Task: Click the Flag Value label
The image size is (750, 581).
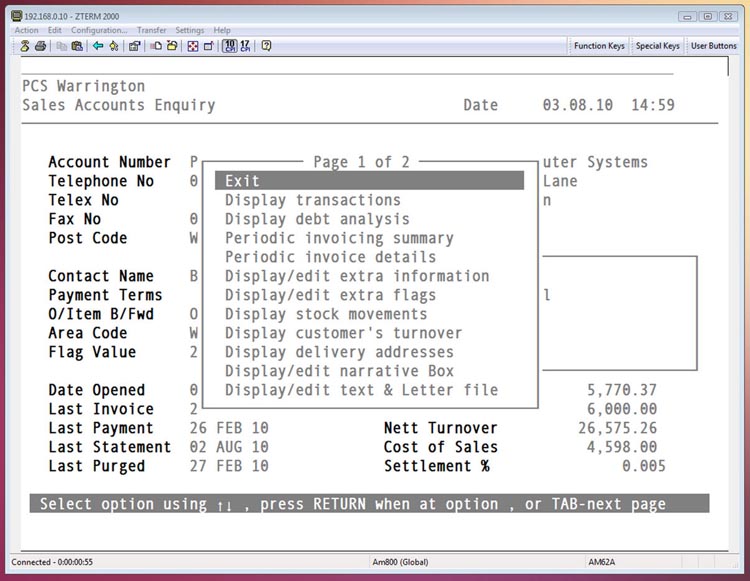Action: pyautogui.click(x=92, y=352)
